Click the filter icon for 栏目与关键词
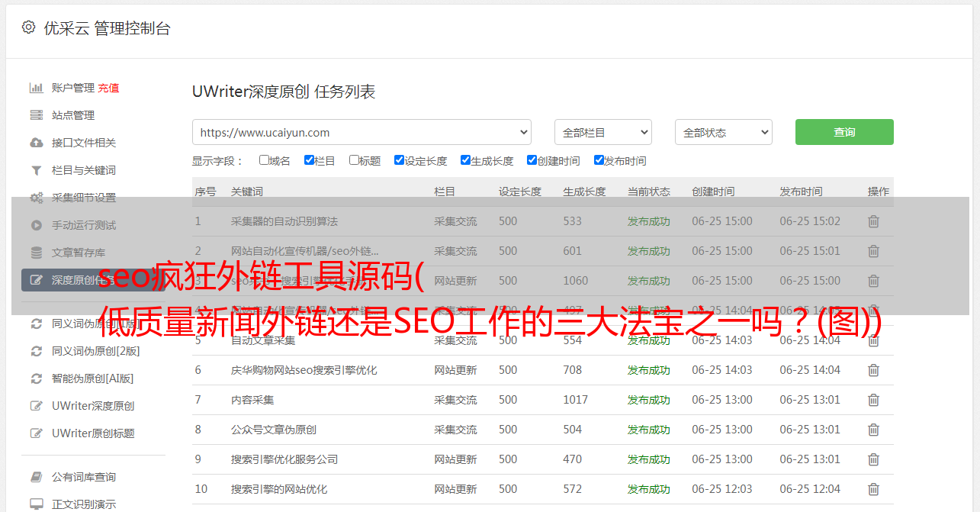Viewport: 980px width, 512px height. coord(36,170)
